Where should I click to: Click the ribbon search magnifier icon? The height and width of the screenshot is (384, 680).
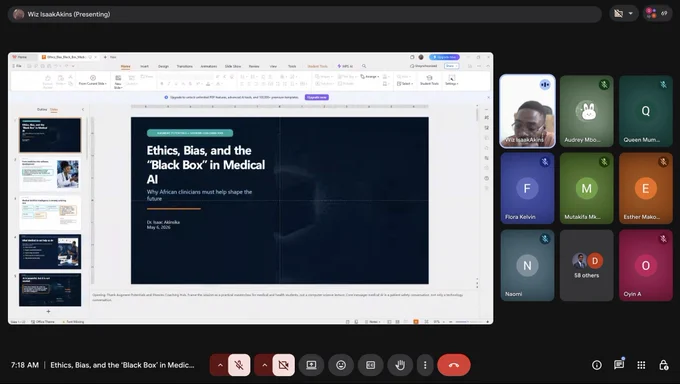point(364,66)
